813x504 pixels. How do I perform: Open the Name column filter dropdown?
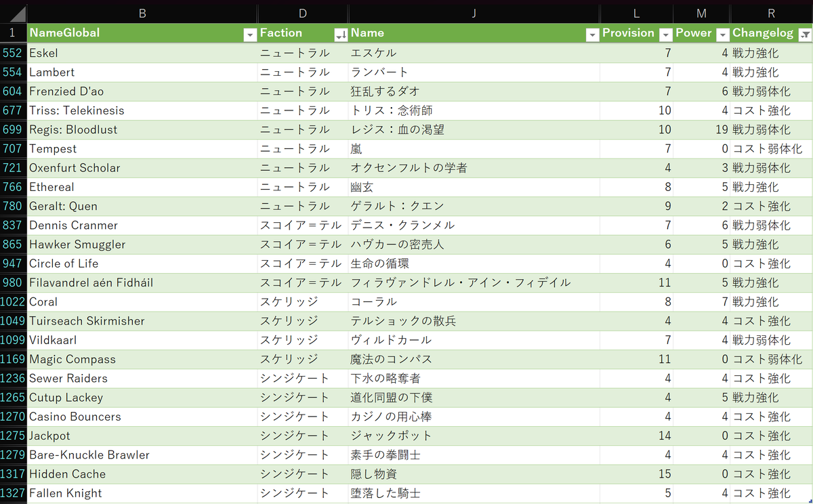pyautogui.click(x=592, y=35)
